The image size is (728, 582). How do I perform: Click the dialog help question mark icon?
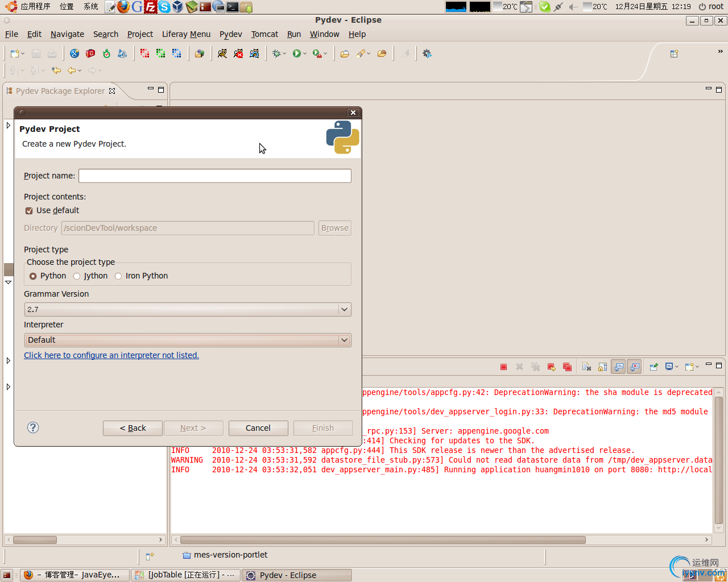[x=33, y=427]
